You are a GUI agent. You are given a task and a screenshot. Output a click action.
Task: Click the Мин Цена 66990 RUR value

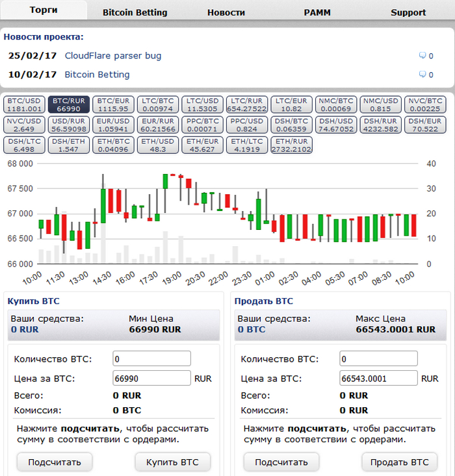[x=155, y=329]
